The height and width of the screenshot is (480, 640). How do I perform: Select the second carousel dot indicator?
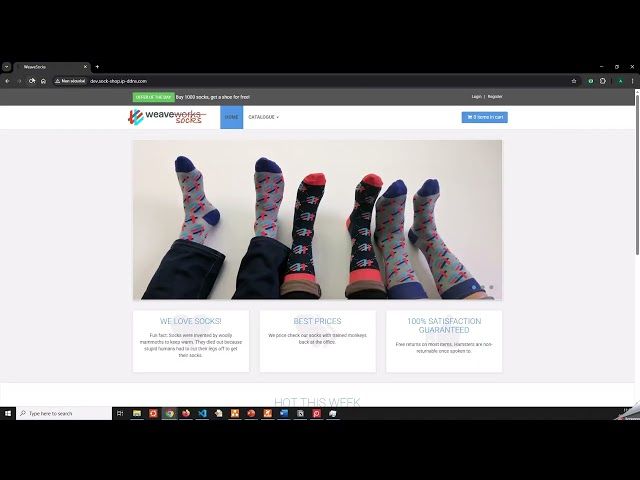(483, 287)
